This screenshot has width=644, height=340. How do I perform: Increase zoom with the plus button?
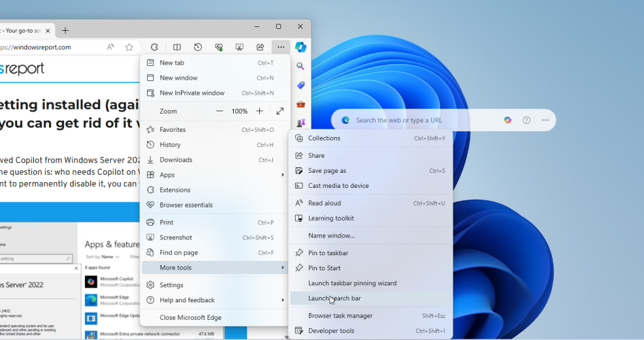260,111
